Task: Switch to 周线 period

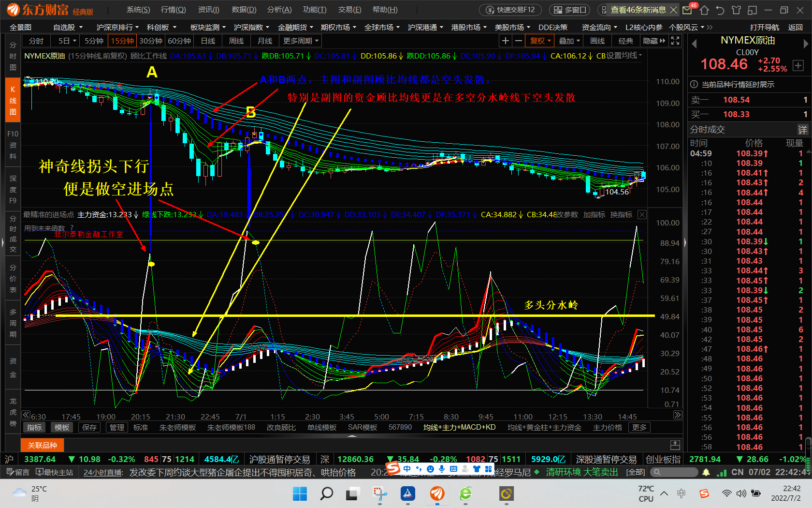Action: point(236,41)
